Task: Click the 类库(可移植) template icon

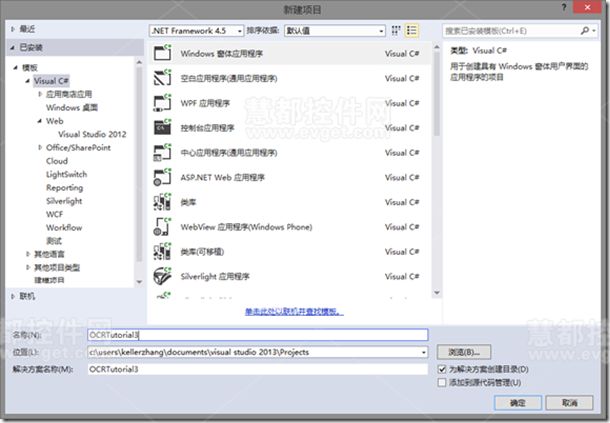Action: point(162,251)
